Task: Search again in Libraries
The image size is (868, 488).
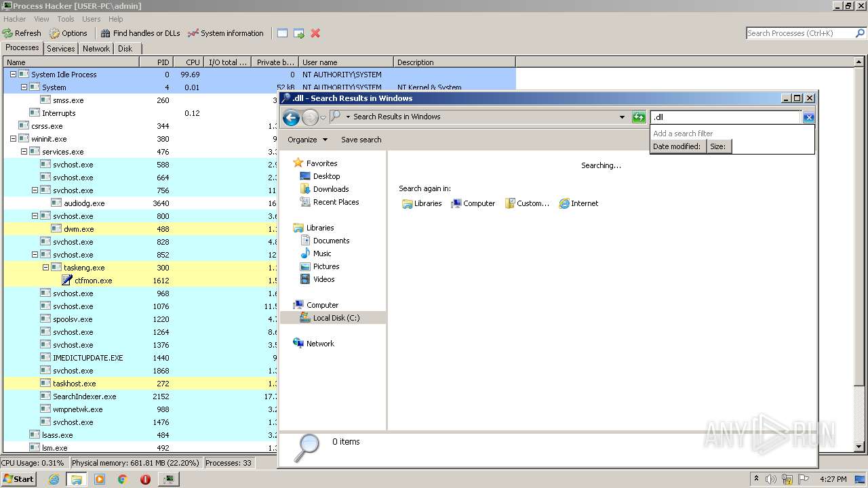Action: click(421, 203)
